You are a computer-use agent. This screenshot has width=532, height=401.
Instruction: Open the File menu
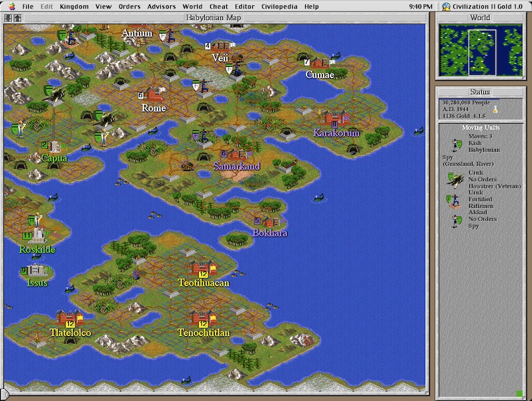(x=27, y=7)
